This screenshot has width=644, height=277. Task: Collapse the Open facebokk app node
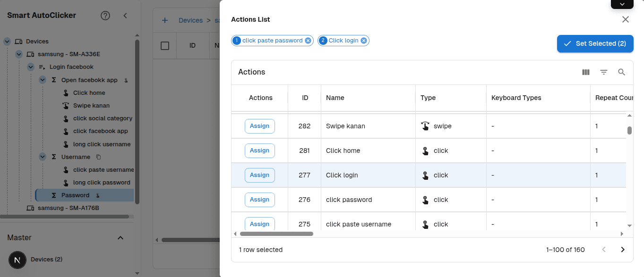click(43, 80)
